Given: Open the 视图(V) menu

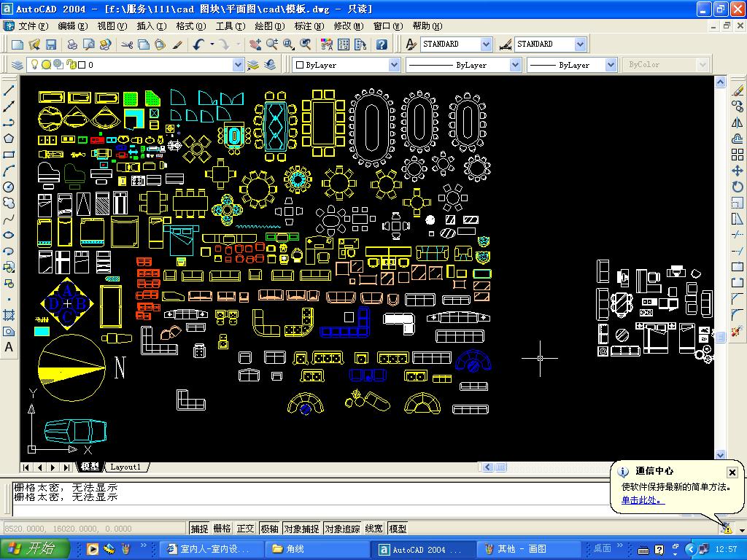Looking at the screenshot, I should point(112,26).
